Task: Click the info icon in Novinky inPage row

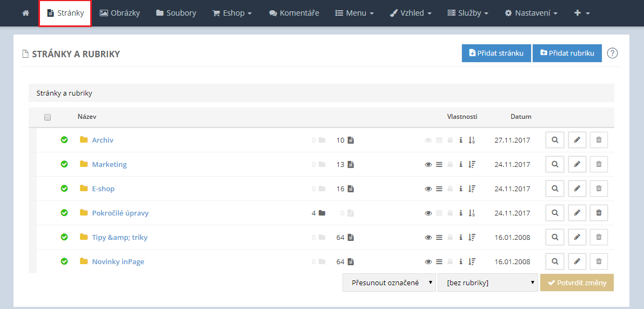Action: 460,261
